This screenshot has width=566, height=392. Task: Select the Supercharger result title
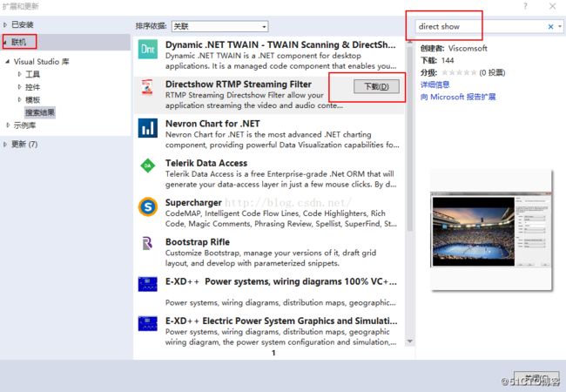click(193, 203)
